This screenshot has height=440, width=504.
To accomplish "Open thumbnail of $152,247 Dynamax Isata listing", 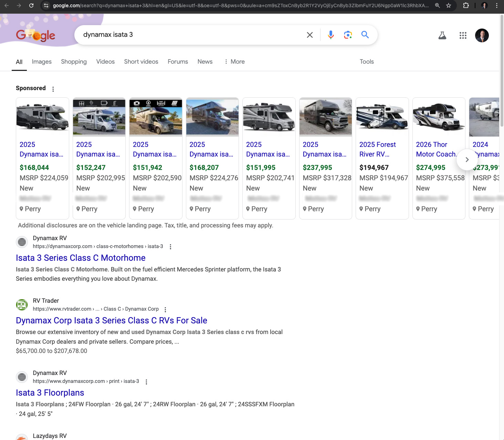I will coord(99,117).
